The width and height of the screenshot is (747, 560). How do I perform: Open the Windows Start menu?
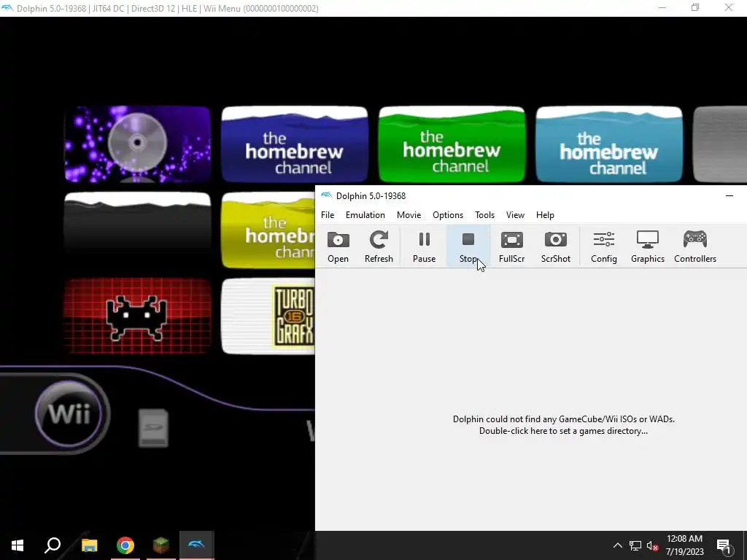pyautogui.click(x=18, y=545)
